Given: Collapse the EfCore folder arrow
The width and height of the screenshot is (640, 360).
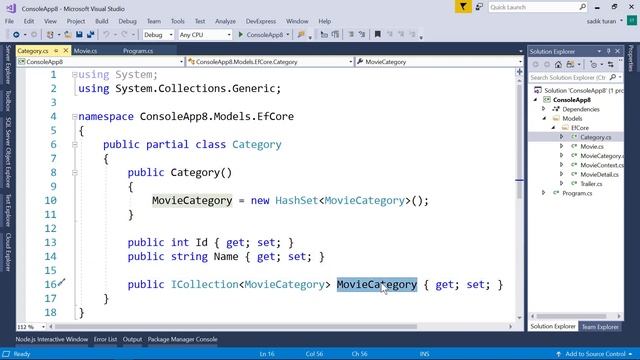Looking at the screenshot, I should (553, 128).
